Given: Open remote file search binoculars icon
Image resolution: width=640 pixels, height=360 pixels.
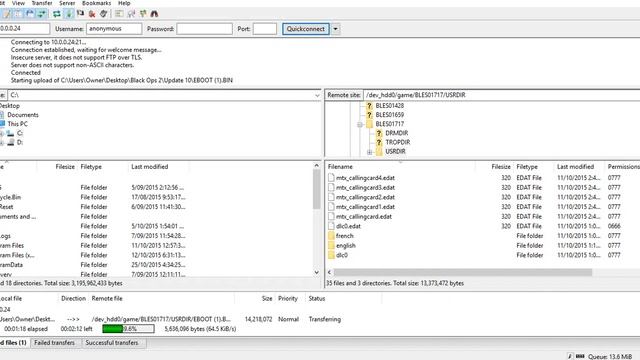Looking at the screenshot, I should [154, 14].
